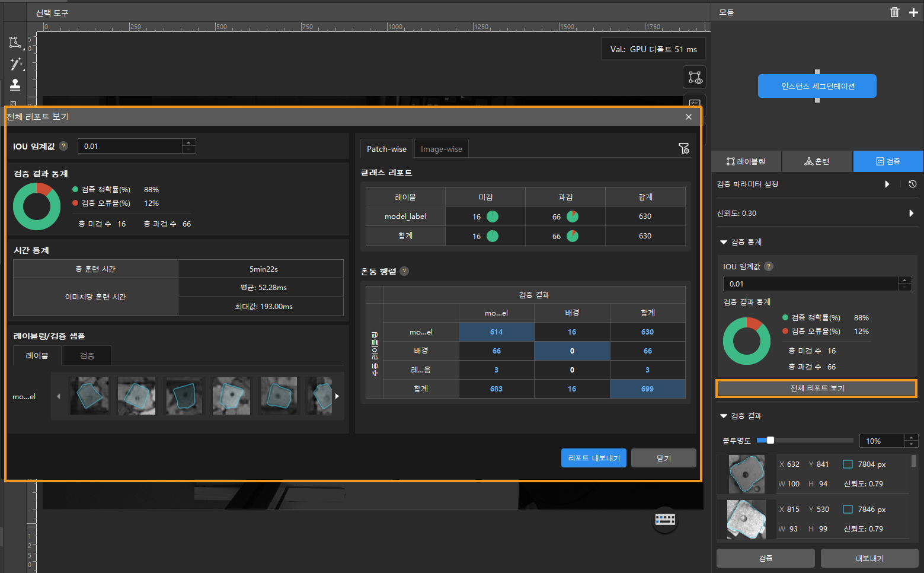Add a new module with plus icon
This screenshot has width=924, height=573.
click(913, 12)
